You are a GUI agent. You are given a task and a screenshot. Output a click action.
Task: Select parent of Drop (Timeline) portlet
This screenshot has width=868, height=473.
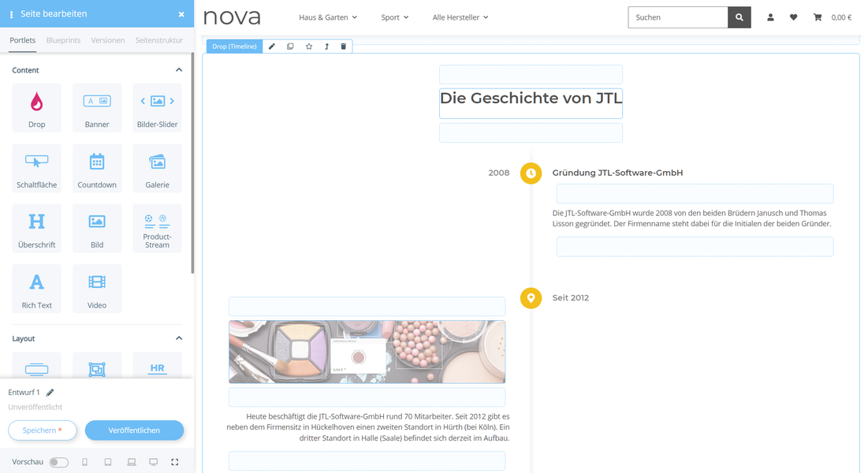point(326,47)
